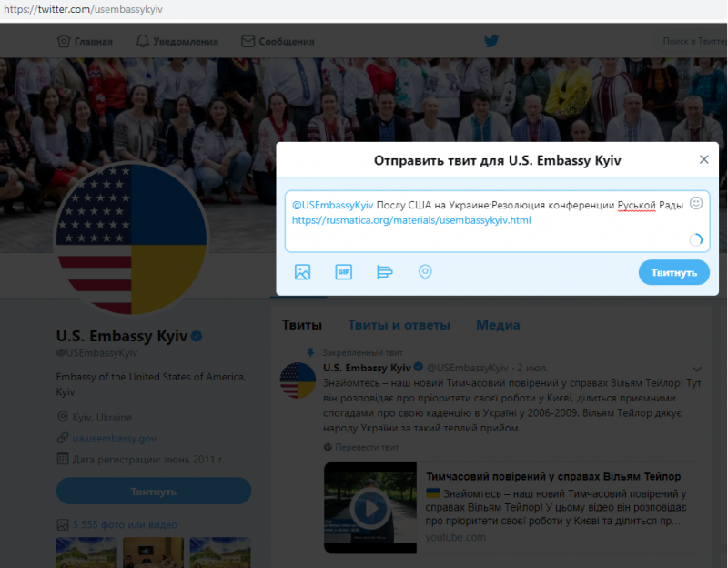
Task: Add a GIF to the tweet
Action: (x=344, y=271)
